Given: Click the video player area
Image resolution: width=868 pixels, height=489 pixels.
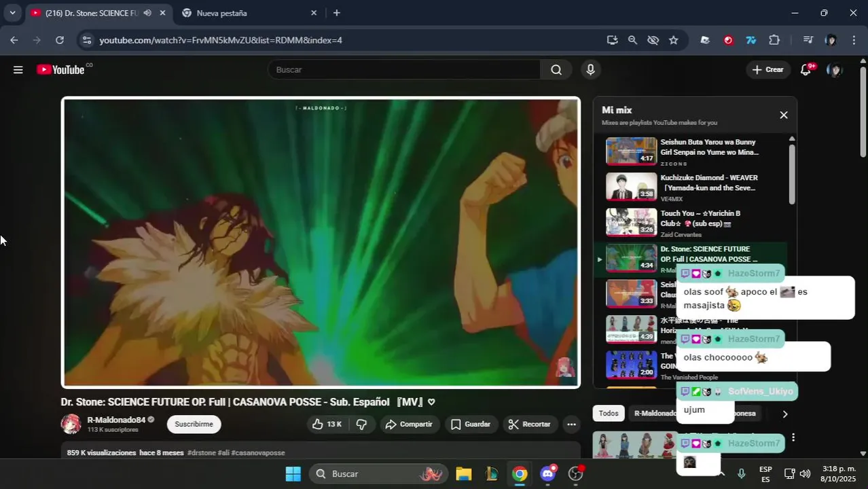Looking at the screenshot, I should 321,242.
